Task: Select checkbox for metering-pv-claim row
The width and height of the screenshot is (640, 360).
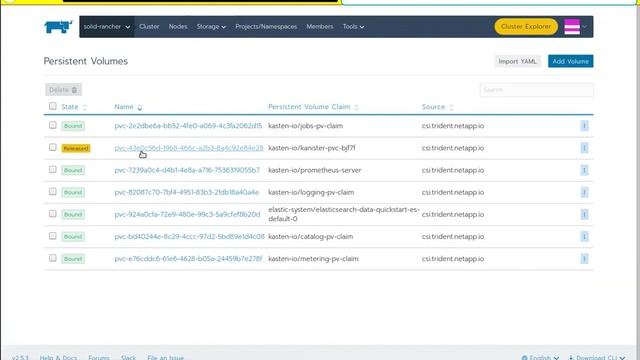Action: [53, 258]
